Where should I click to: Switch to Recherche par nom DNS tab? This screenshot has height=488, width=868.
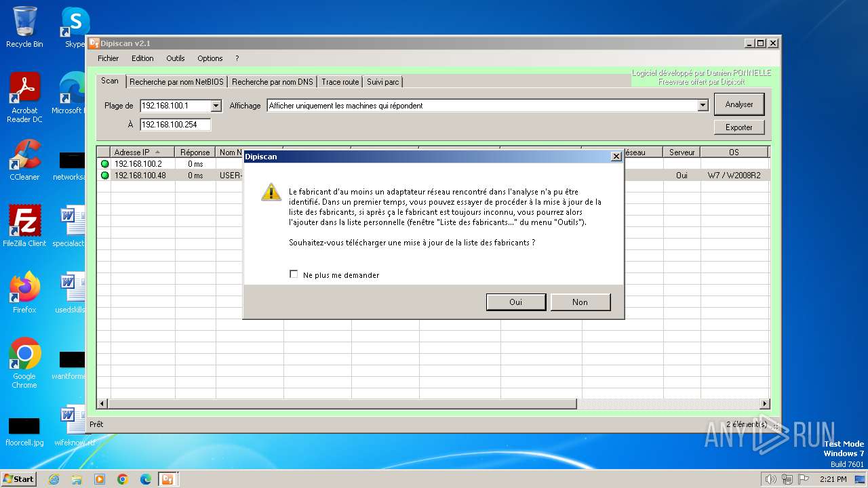273,82
